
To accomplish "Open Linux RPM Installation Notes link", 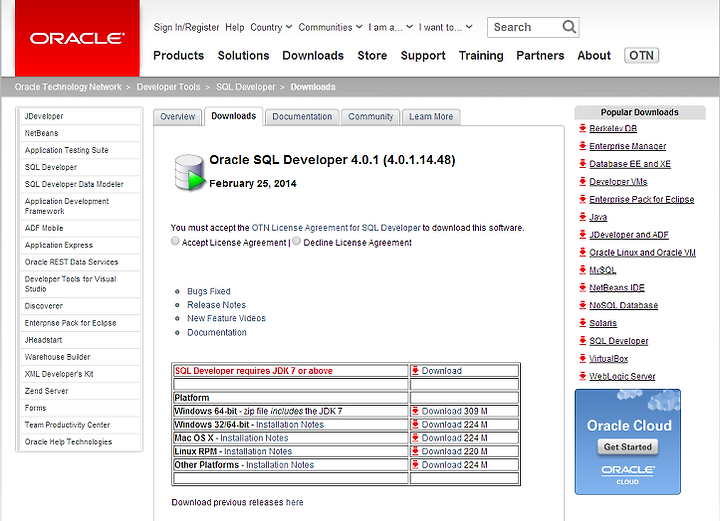I will tap(258, 451).
